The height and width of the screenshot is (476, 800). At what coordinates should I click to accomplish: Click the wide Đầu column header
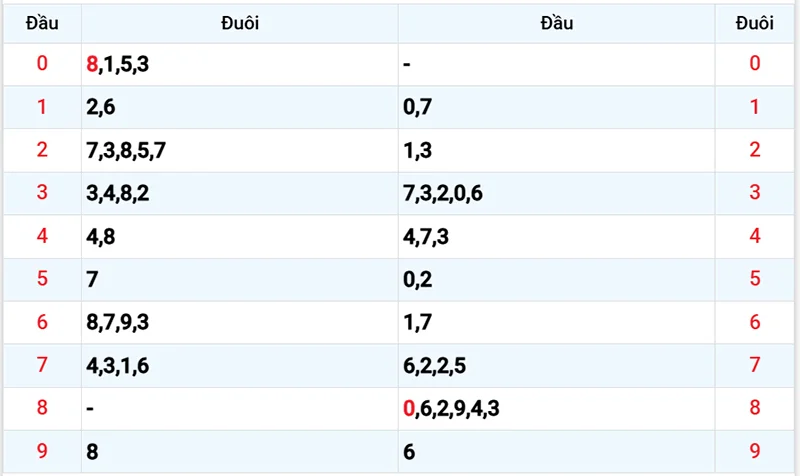pos(556,23)
